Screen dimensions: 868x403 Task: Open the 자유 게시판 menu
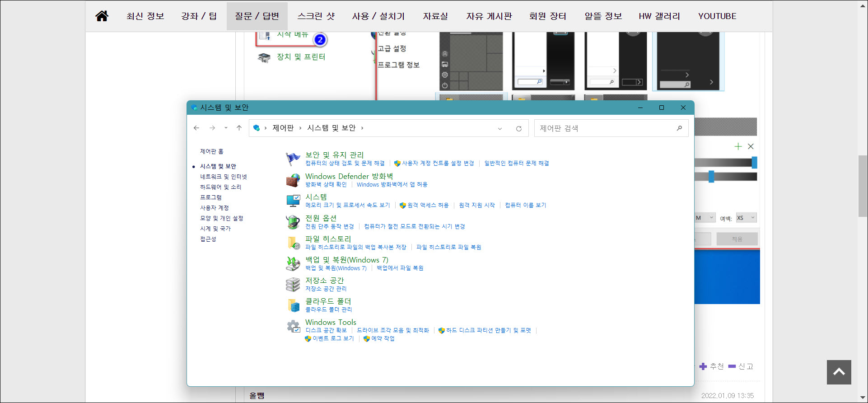click(x=489, y=16)
